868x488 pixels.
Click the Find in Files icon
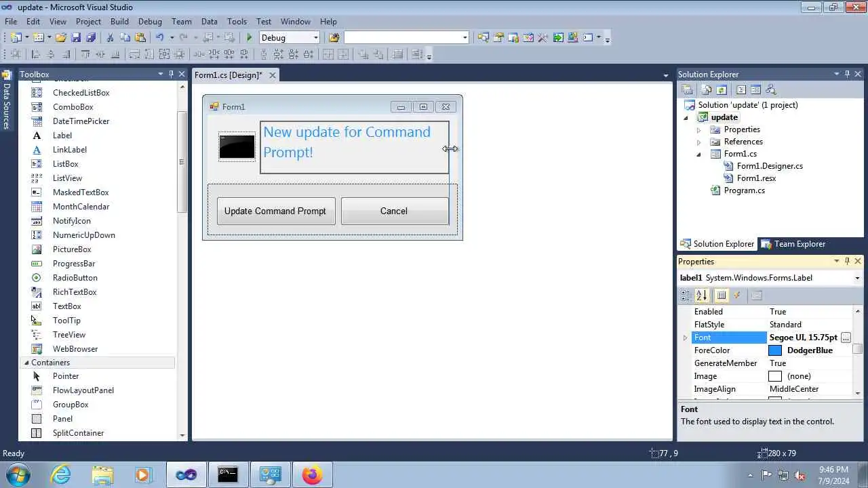click(x=334, y=38)
